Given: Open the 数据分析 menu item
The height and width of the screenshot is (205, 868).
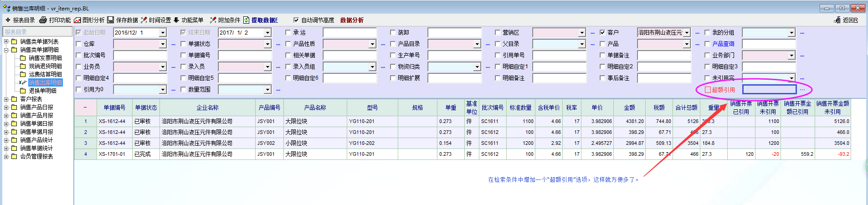Looking at the screenshot, I should (x=352, y=20).
